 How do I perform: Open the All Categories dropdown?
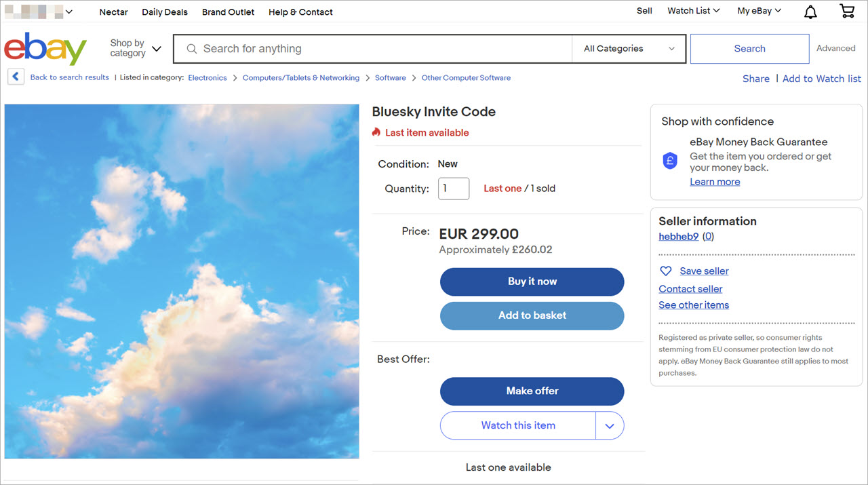coord(629,49)
